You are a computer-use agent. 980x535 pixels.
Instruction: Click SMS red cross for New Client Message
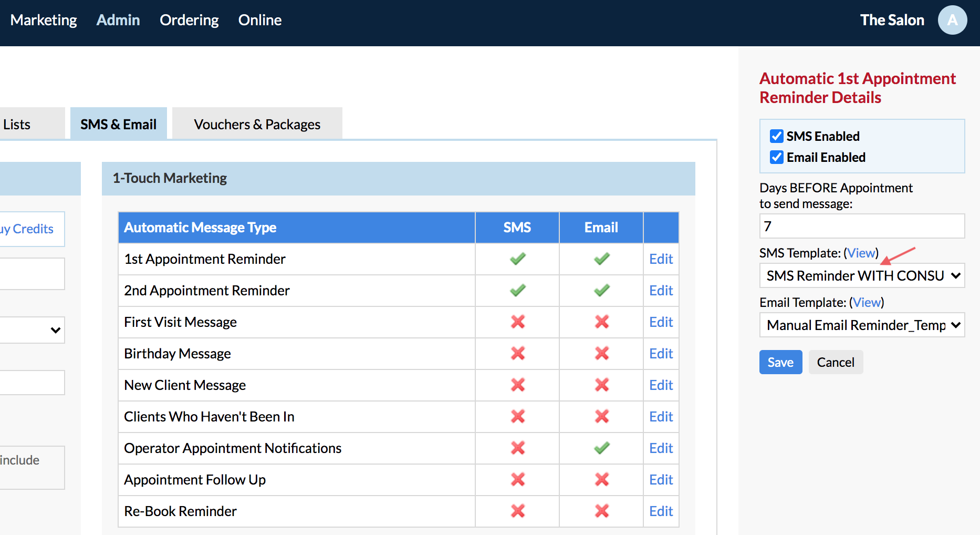click(x=518, y=385)
